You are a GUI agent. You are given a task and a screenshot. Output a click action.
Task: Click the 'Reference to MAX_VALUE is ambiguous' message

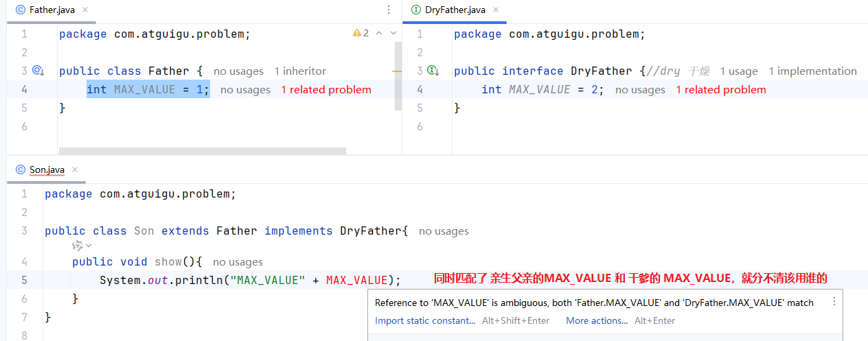pyautogui.click(x=594, y=302)
